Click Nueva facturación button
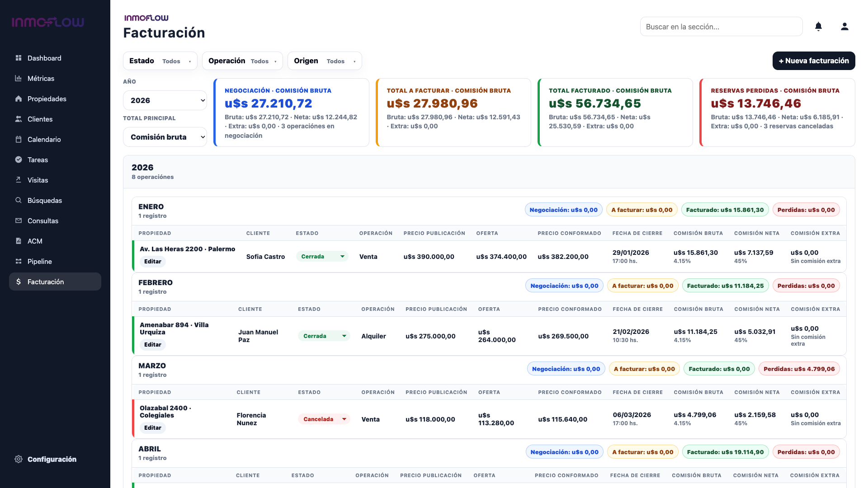This screenshot has width=868, height=488. click(x=814, y=61)
